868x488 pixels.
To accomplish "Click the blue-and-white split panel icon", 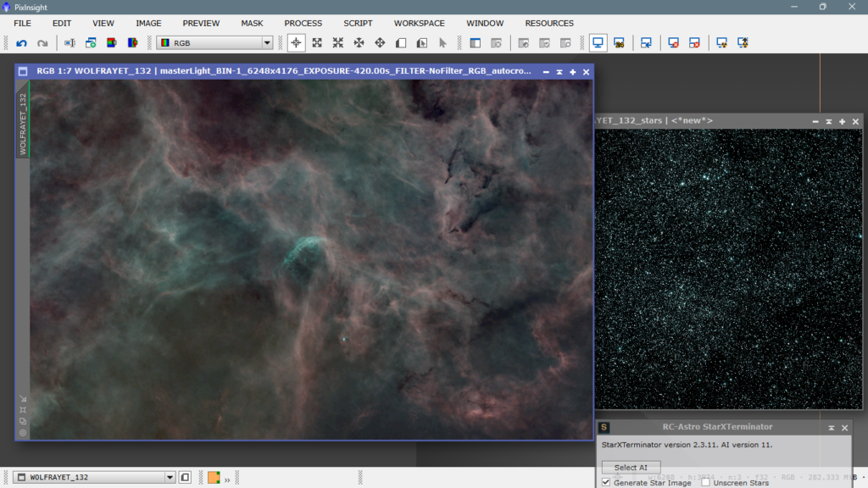I will (x=475, y=42).
